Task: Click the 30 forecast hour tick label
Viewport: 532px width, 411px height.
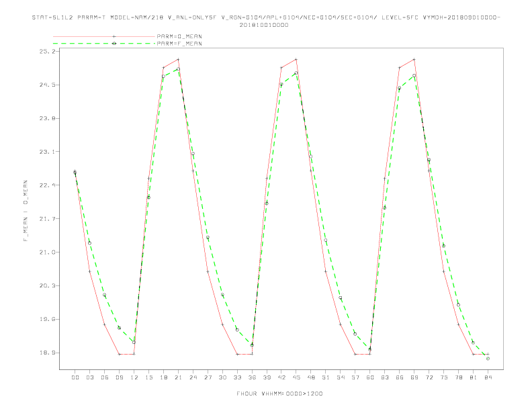Action: click(x=222, y=377)
